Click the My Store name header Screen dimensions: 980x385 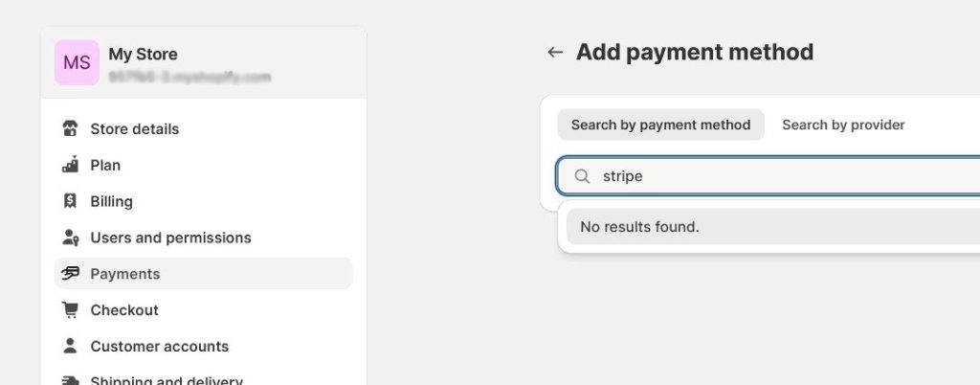[144, 55]
